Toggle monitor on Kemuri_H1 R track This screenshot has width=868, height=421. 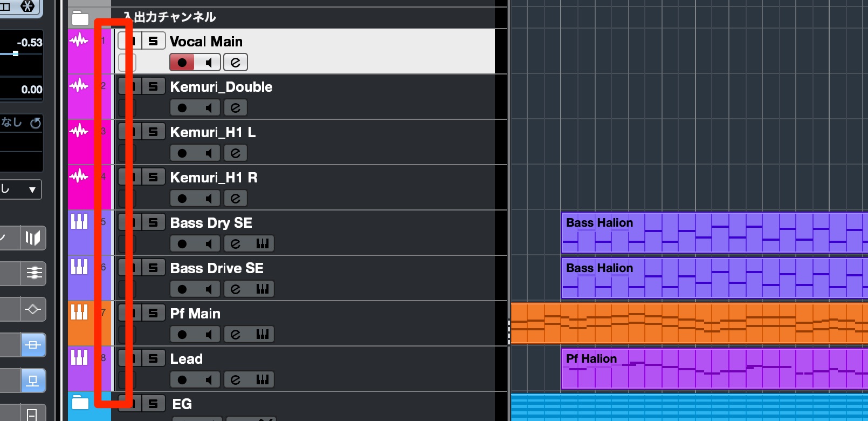pyautogui.click(x=208, y=199)
